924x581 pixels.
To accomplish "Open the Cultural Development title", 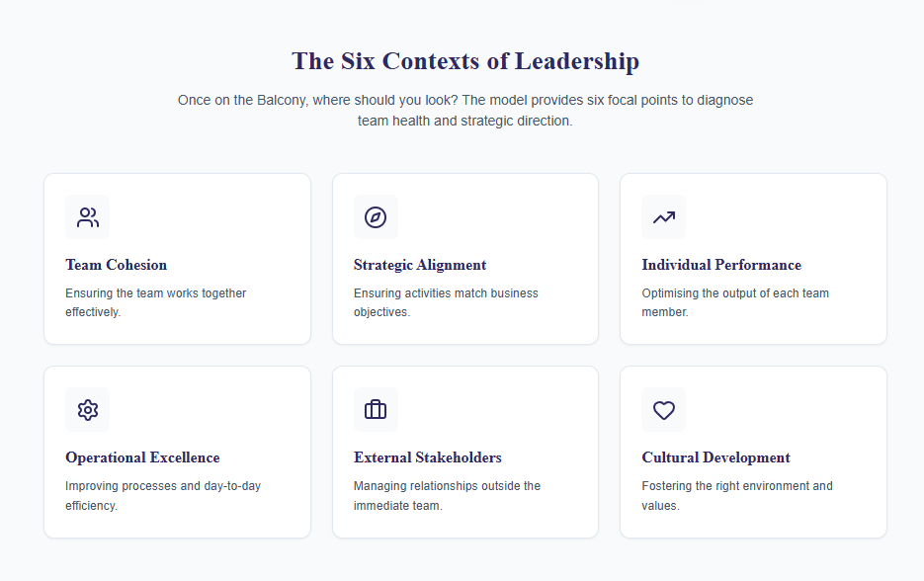I will coord(715,457).
